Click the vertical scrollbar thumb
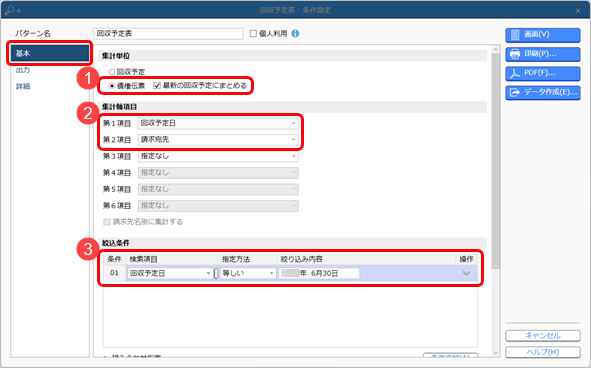The height and width of the screenshot is (368, 591). [x=496, y=162]
